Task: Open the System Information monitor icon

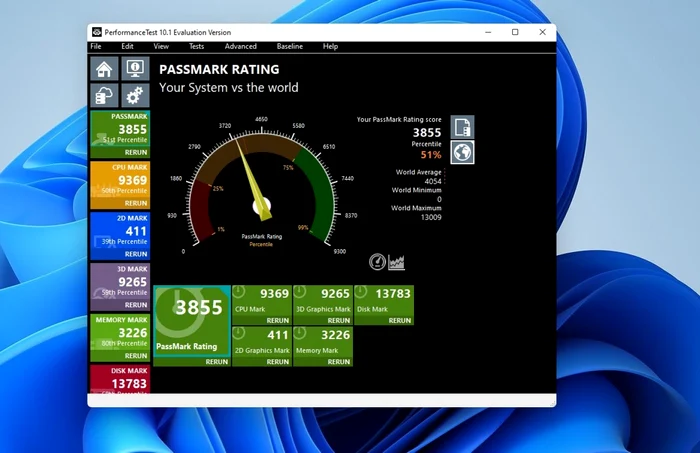Action: pos(135,68)
